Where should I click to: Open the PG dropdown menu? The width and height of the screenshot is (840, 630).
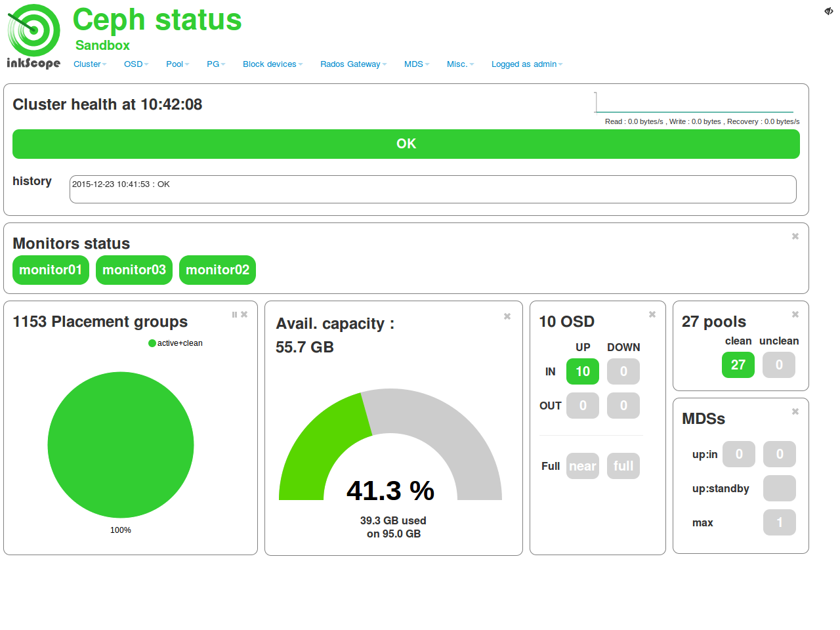pos(216,64)
